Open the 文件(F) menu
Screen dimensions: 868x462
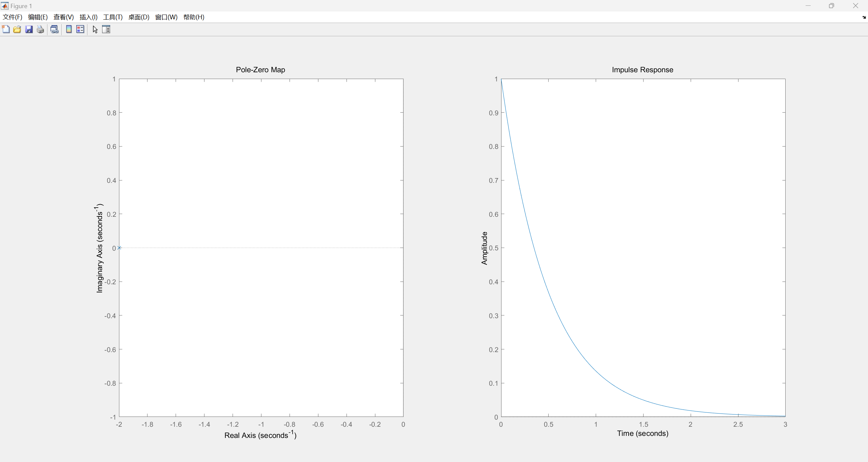13,17
